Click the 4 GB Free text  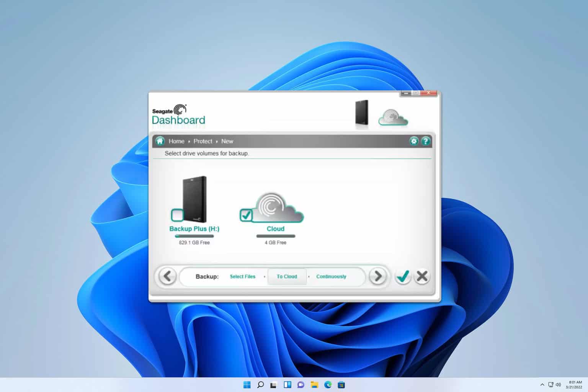276,243
